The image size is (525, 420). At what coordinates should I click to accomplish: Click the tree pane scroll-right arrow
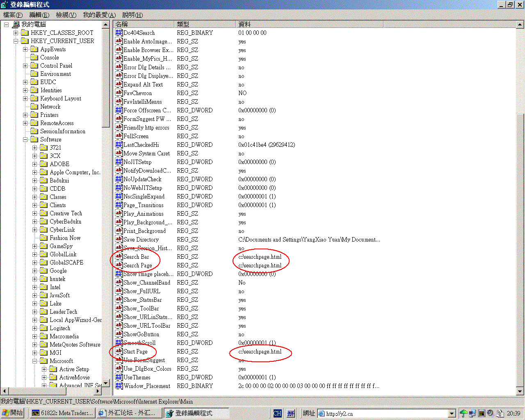click(98, 391)
